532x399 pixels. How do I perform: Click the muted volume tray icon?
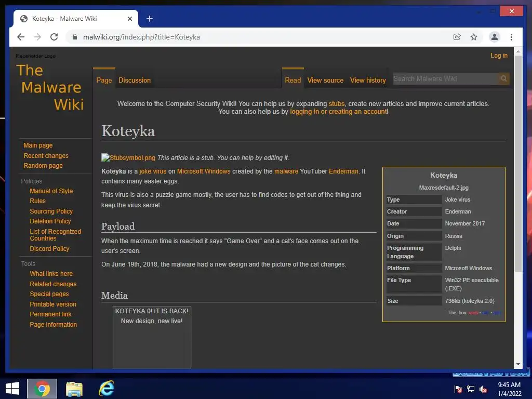point(483,389)
